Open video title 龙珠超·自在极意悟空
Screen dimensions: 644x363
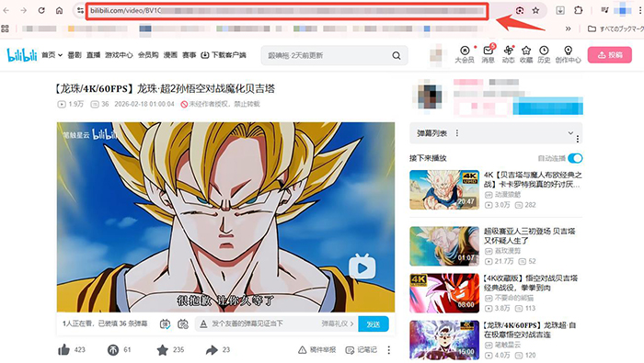tap(529, 330)
